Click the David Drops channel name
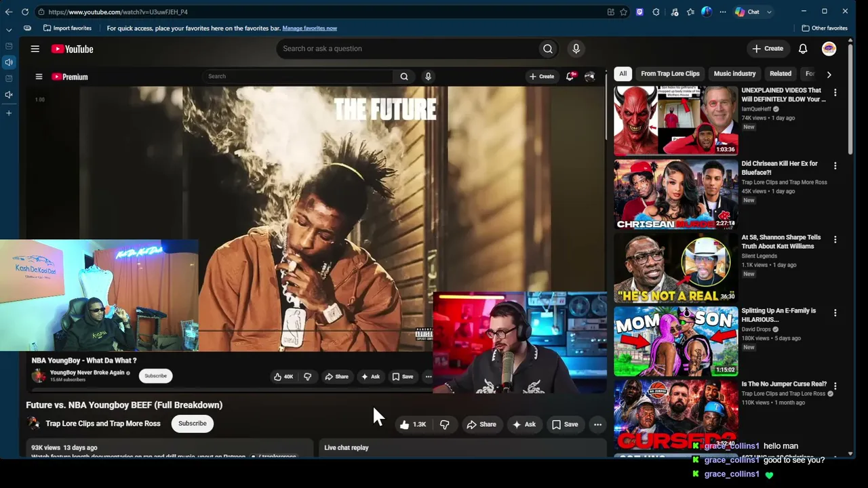Viewport: 868px width, 488px height. click(757, 329)
